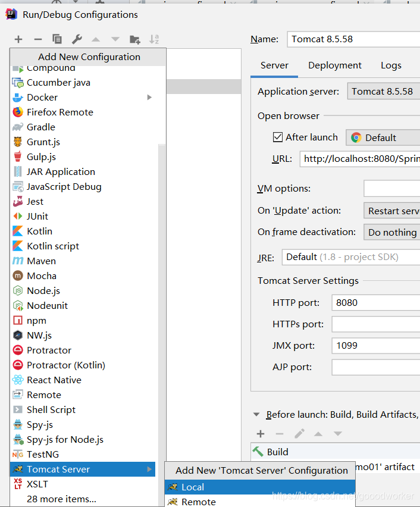Choose Shell Script configuration
Screen dimensions: 420x507
[83, 409]
